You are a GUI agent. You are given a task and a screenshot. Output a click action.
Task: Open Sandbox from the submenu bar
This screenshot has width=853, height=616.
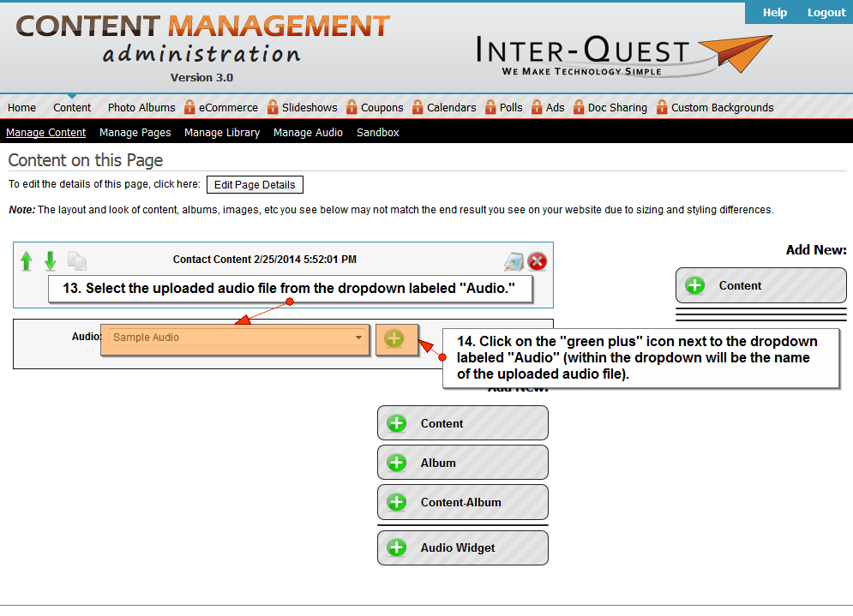point(378,133)
